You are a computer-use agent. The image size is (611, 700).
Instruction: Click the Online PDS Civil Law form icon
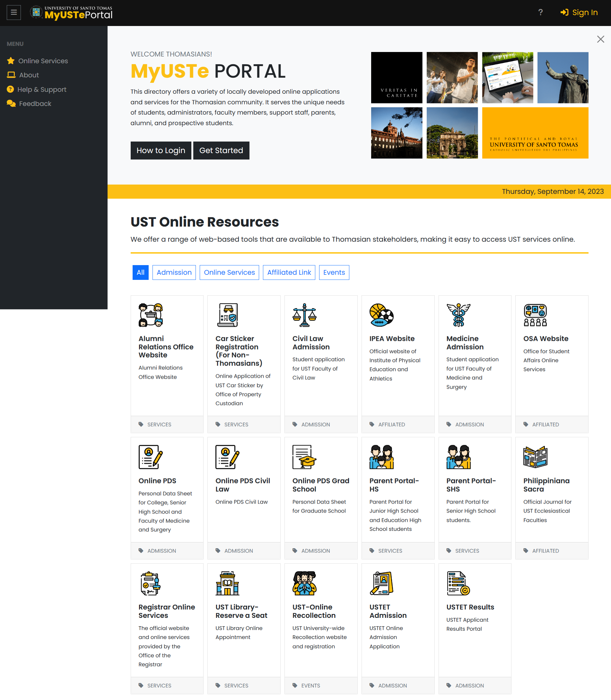228,457
